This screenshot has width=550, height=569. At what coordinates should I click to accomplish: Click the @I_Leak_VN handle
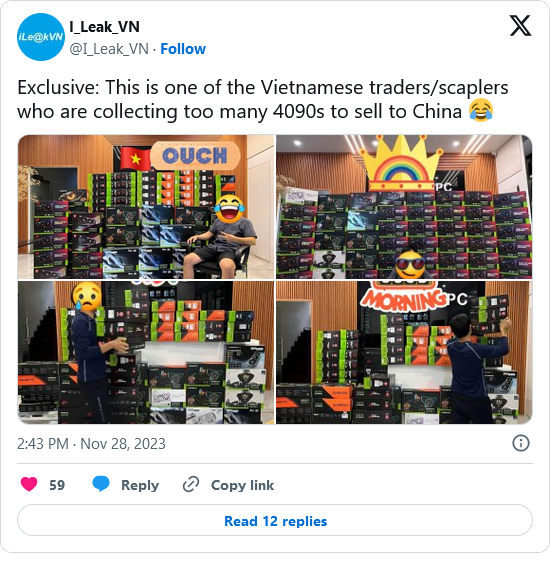tap(109, 49)
